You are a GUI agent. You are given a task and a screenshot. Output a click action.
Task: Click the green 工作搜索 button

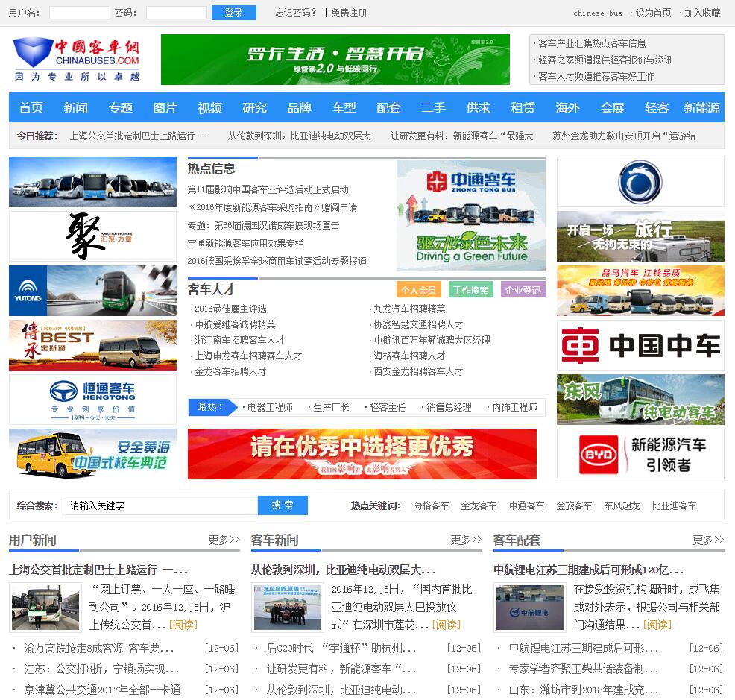point(470,290)
